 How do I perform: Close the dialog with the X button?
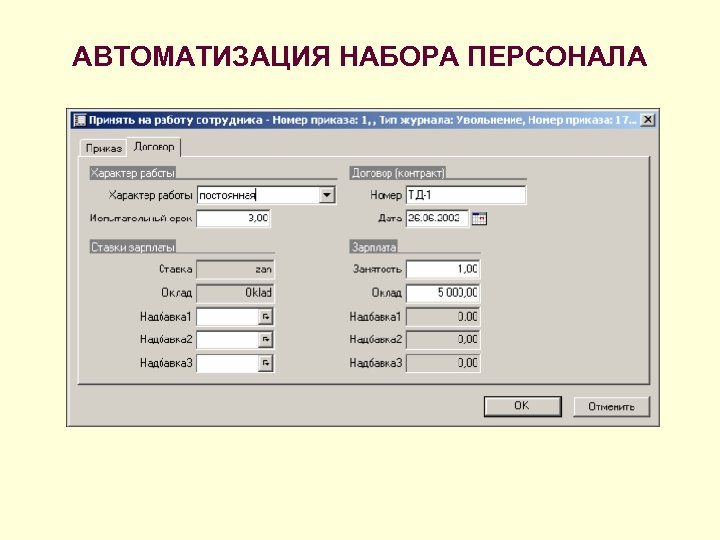647,120
